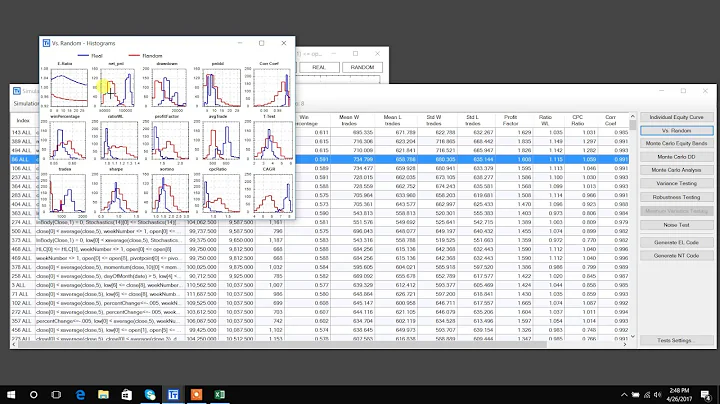
Task: Sort by the Profit Factor column header
Action: point(510,120)
